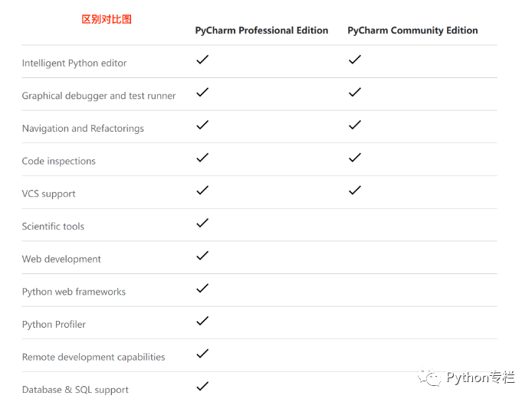Click Professional checkmark for Intelligent Python editor
Screen dimensions: 532x402
pyautogui.click(x=202, y=60)
